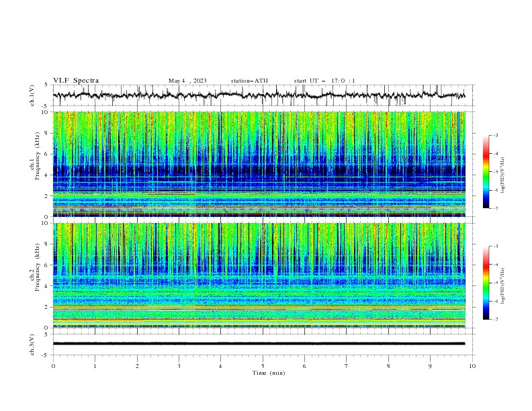Click the ch.3 voltage waveform trace panel
This screenshot has width=532, height=411.
tap(263, 345)
